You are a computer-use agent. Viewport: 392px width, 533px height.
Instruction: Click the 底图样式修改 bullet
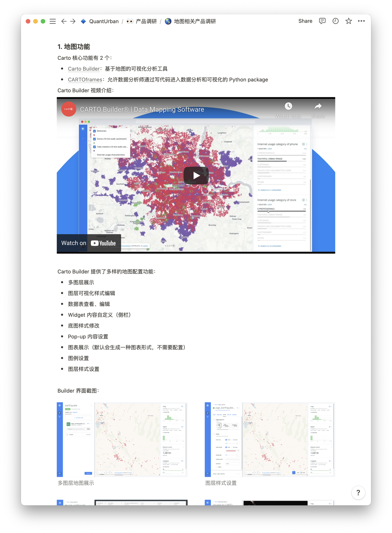tap(84, 326)
